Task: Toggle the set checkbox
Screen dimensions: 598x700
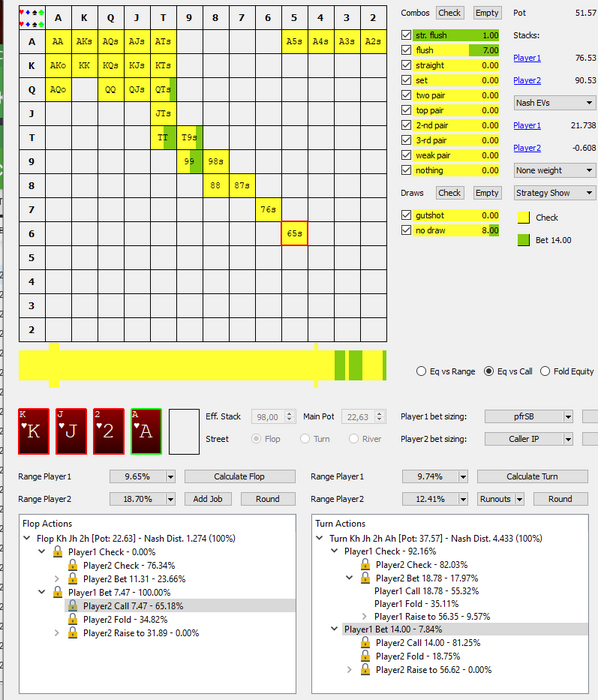Action: click(x=406, y=80)
